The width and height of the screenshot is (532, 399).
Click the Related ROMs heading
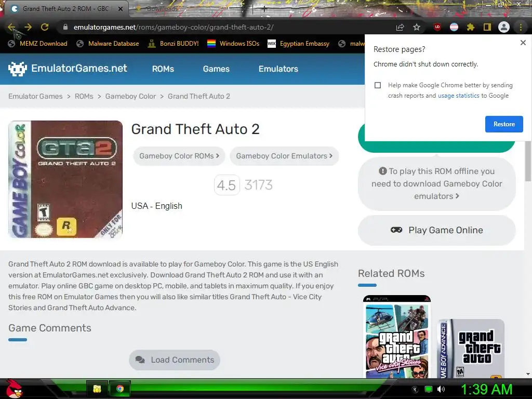(x=391, y=273)
